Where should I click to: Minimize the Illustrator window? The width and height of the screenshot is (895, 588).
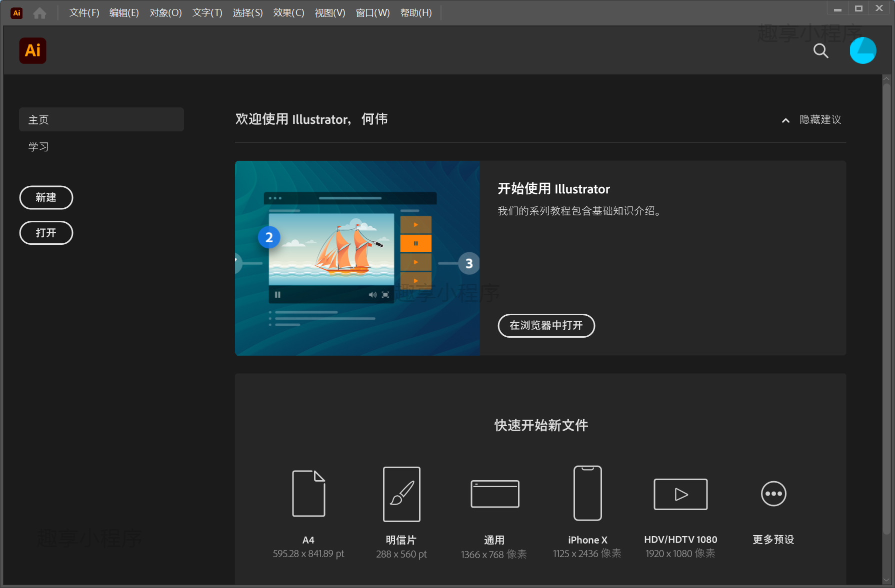click(837, 8)
